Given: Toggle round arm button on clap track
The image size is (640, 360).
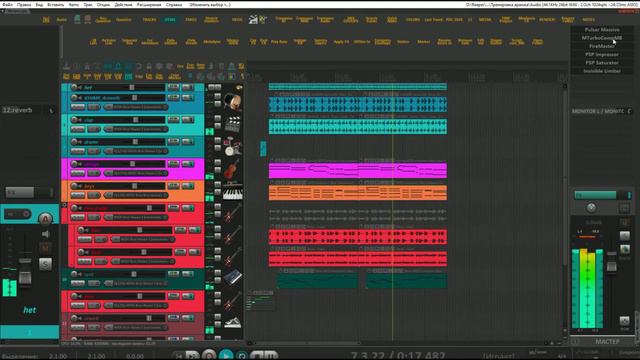Looking at the screenshot, I should pos(74,120).
